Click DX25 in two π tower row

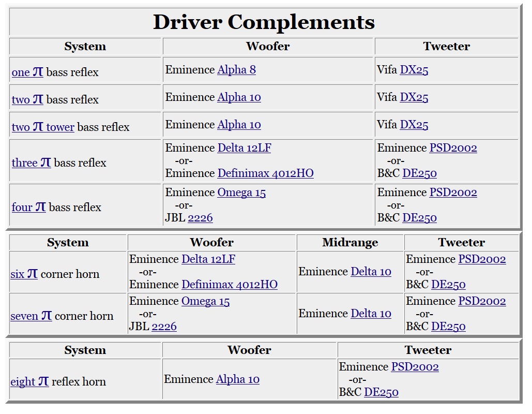(414, 125)
